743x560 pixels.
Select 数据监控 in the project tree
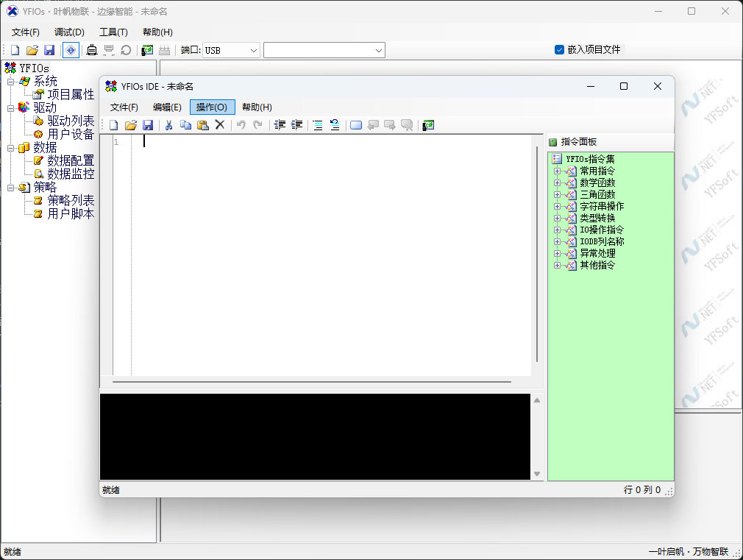click(x=71, y=174)
